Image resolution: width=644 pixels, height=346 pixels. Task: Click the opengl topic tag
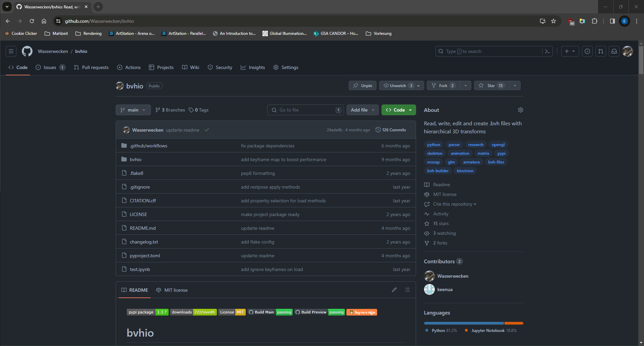point(498,145)
